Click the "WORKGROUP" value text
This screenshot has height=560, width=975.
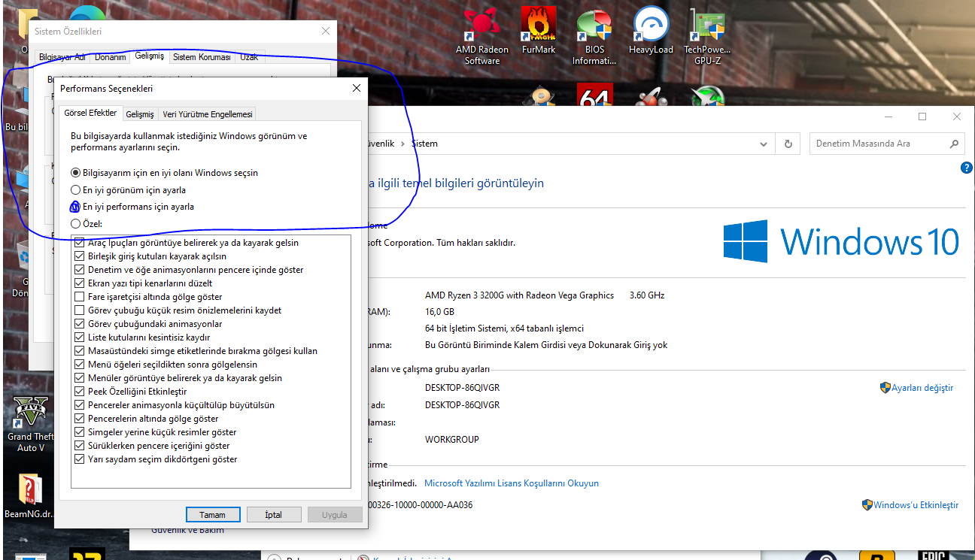click(451, 439)
